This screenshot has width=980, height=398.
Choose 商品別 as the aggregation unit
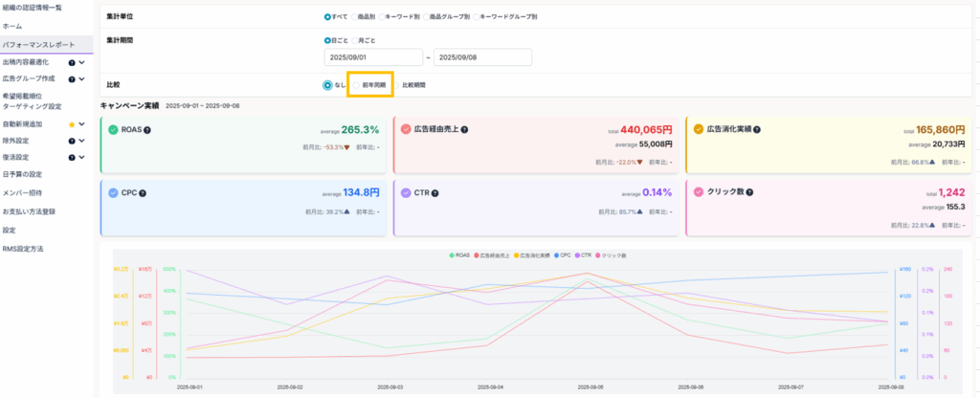coord(381,17)
